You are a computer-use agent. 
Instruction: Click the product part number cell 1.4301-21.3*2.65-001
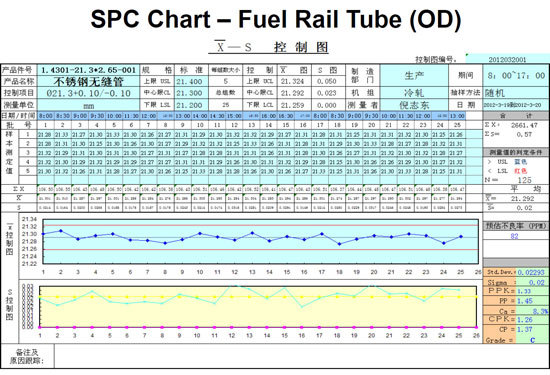pos(88,70)
